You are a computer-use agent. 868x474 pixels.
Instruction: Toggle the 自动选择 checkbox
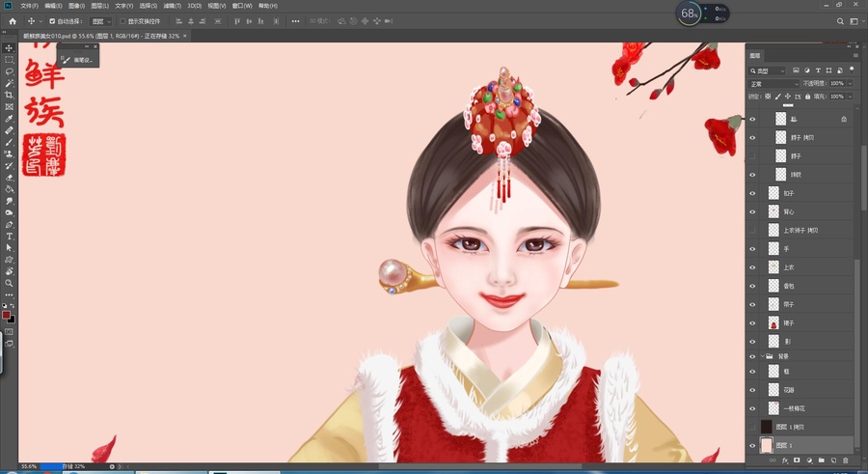[x=52, y=21]
